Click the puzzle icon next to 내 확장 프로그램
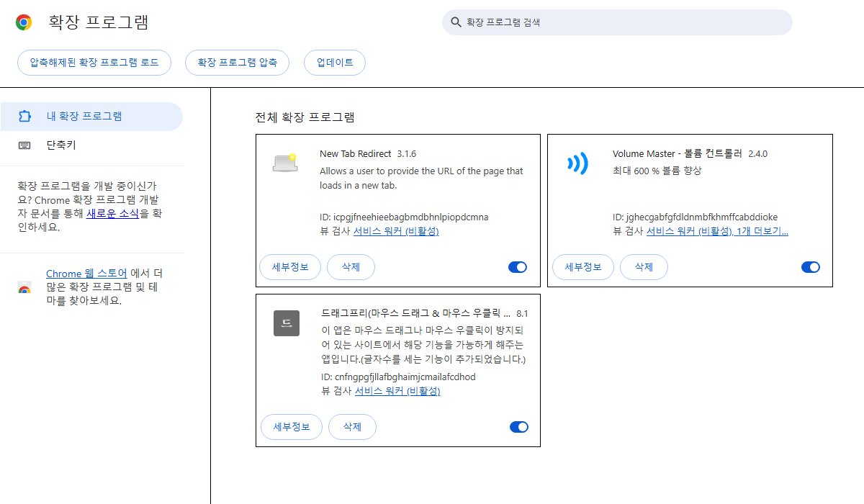 pyautogui.click(x=24, y=116)
